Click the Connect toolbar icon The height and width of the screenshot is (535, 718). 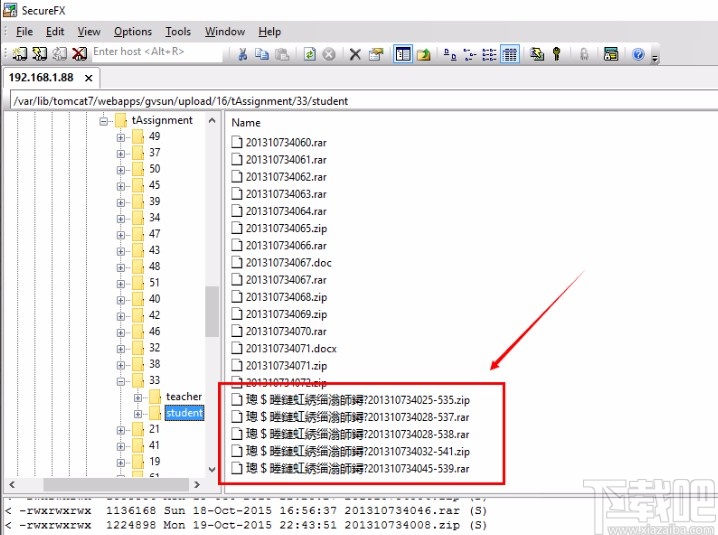19,53
